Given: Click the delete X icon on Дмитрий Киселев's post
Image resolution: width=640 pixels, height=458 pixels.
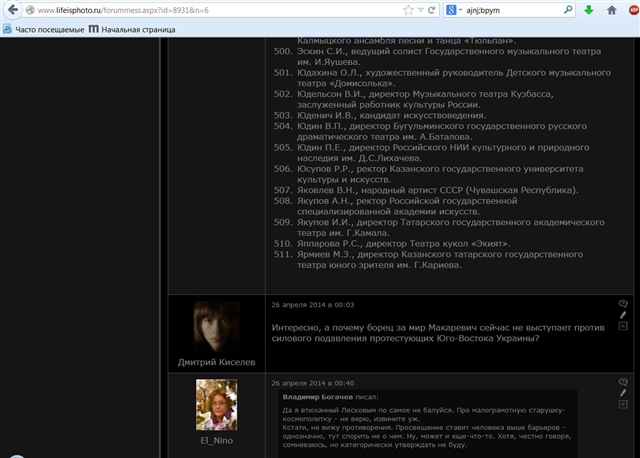Looking at the screenshot, I should pyautogui.click(x=622, y=326).
